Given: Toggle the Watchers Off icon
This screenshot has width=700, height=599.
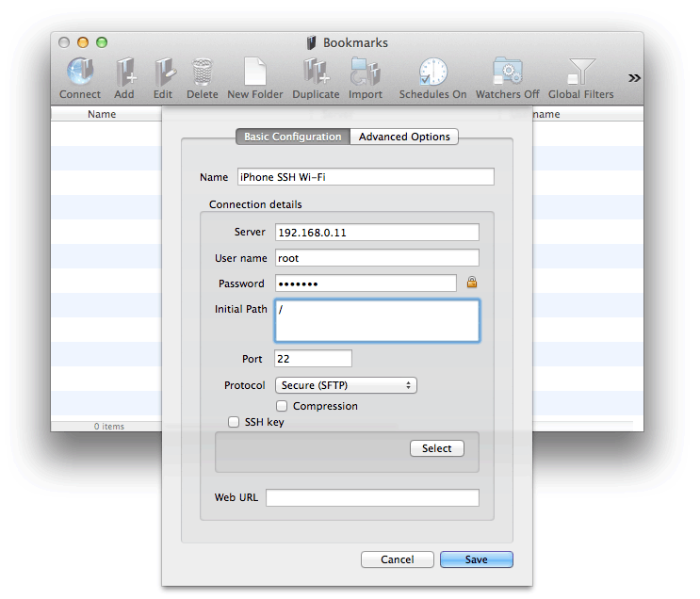Looking at the screenshot, I should (507, 73).
